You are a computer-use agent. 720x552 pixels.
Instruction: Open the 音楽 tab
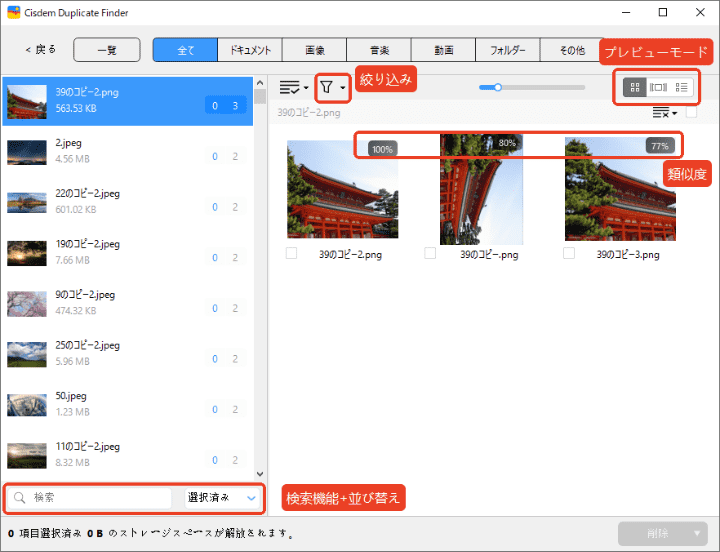(379, 50)
